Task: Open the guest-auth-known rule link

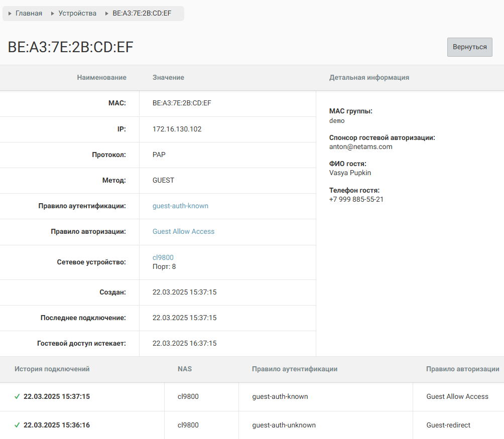Action: coord(180,206)
